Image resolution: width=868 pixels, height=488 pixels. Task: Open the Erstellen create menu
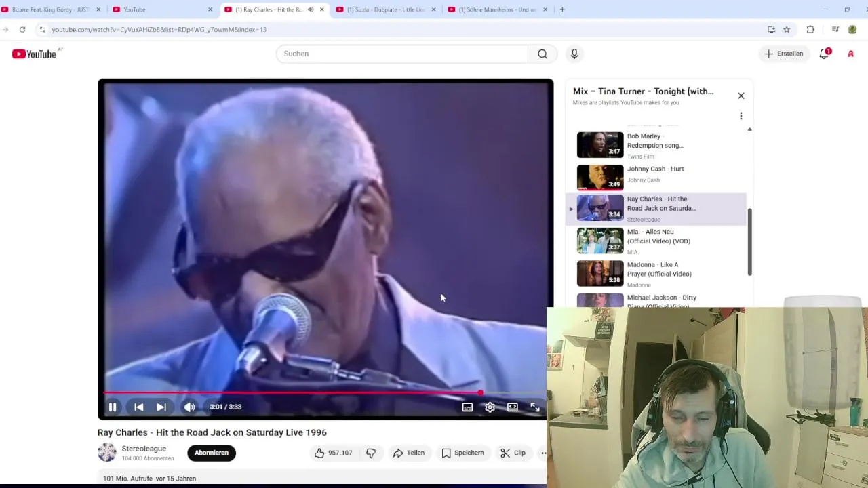click(784, 54)
